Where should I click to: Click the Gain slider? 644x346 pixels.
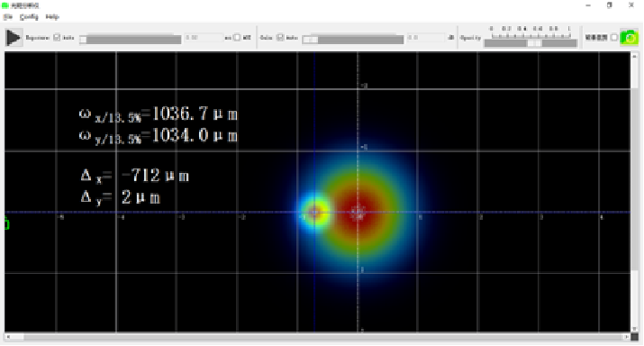353,40
